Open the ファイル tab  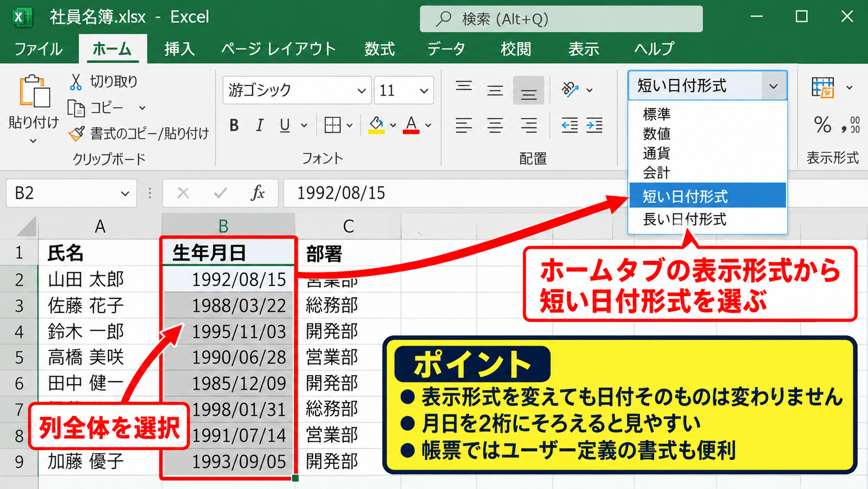tap(38, 49)
